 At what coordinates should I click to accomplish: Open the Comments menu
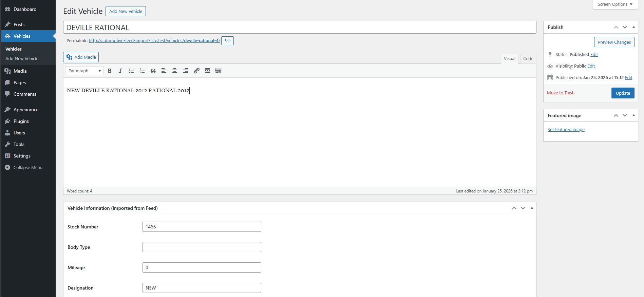coord(29,94)
